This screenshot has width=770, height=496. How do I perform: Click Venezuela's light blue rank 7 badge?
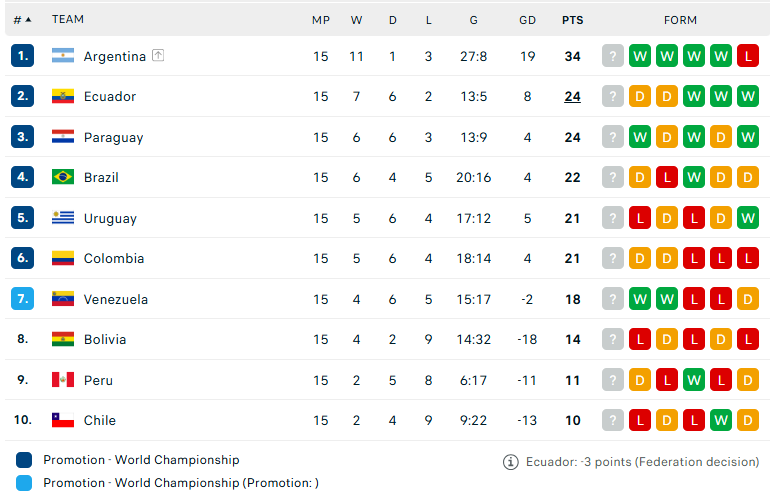(x=23, y=299)
